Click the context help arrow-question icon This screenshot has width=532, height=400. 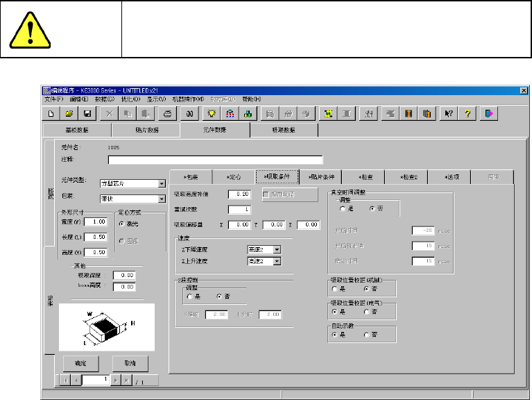[449, 113]
